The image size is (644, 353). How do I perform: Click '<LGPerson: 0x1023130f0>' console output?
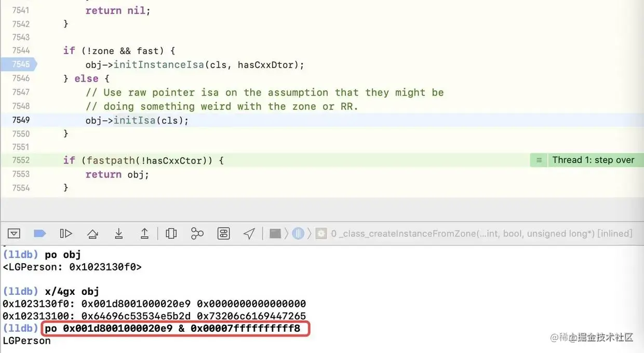(72, 267)
